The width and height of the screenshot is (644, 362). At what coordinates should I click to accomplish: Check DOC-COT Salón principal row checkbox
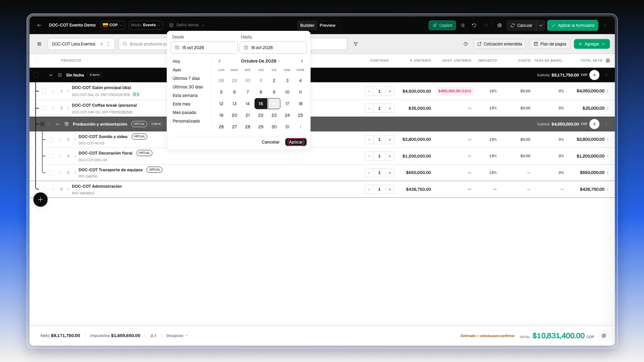[44, 91]
